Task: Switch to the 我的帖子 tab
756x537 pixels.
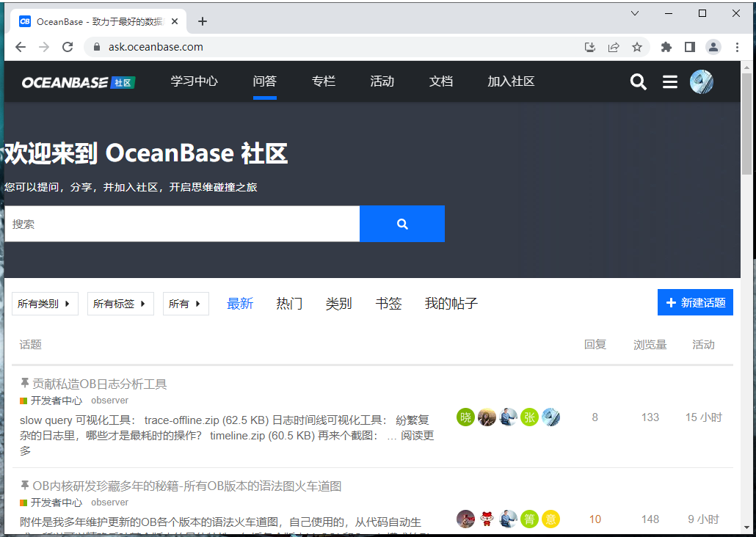Action: pos(451,303)
